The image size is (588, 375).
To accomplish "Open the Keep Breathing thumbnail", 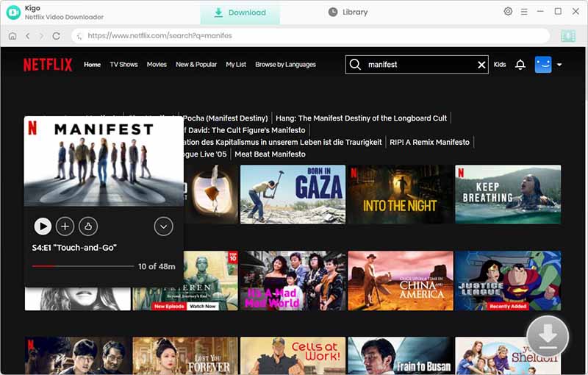I will pos(508,195).
